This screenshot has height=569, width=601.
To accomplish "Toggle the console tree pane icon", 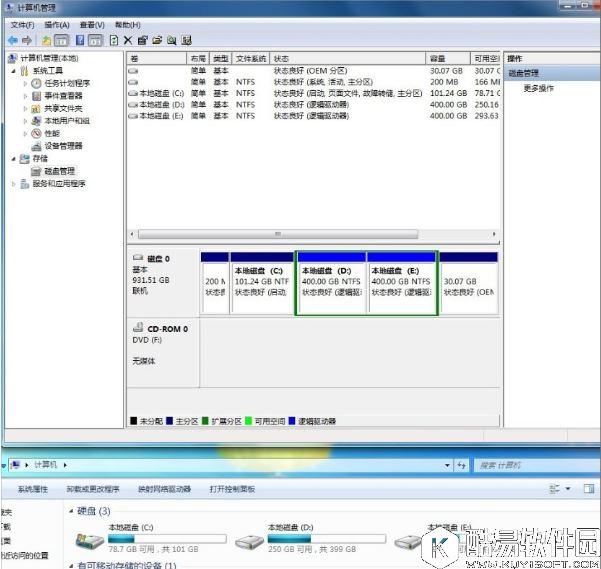I will click(61, 40).
